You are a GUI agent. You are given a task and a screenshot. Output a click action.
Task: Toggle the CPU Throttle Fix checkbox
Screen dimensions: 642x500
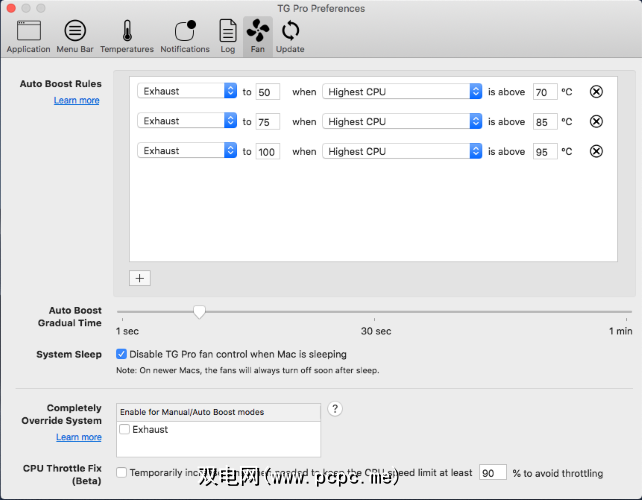click(122, 473)
